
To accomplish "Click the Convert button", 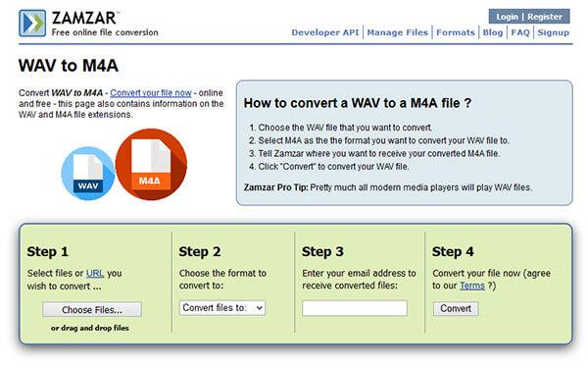I will coord(456,309).
